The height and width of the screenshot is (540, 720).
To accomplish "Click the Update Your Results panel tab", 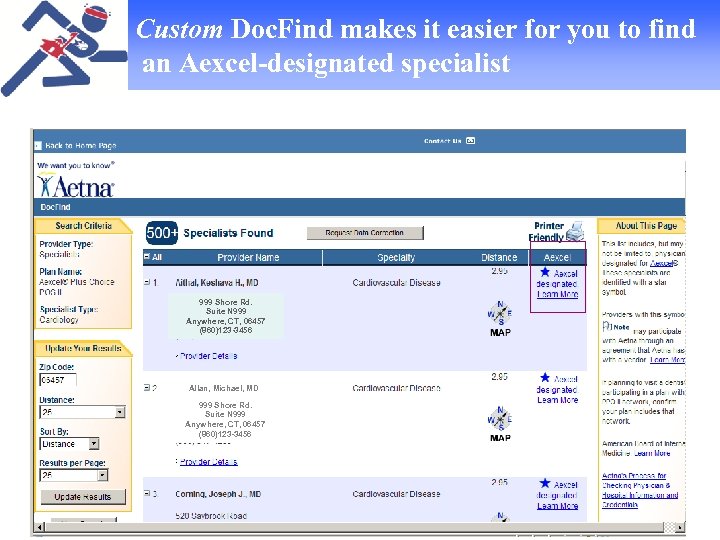I will click(83, 348).
